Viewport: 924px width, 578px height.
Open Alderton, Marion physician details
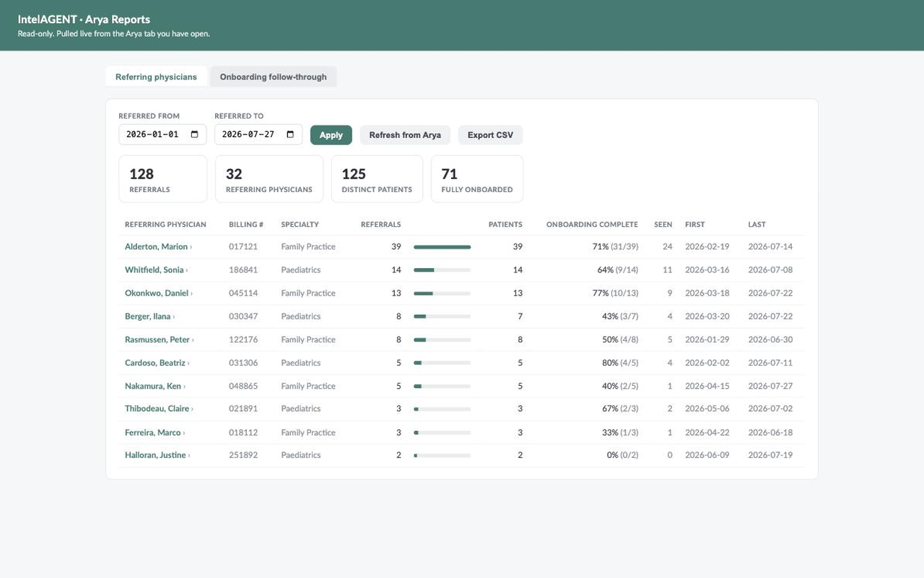tap(158, 246)
